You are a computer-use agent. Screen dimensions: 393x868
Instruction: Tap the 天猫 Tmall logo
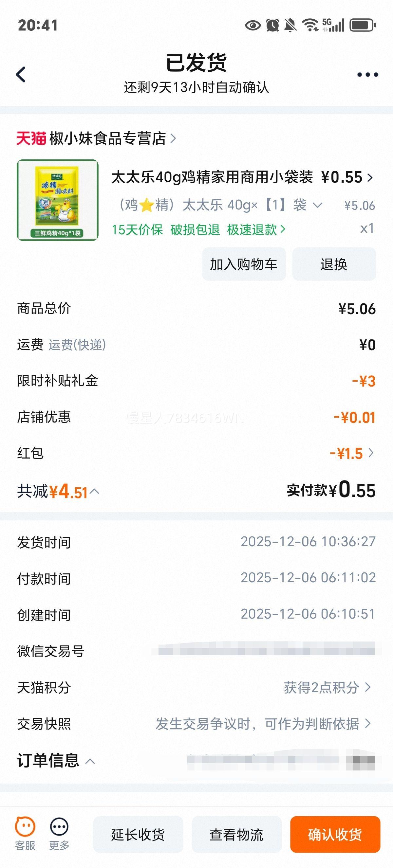pyautogui.click(x=31, y=138)
